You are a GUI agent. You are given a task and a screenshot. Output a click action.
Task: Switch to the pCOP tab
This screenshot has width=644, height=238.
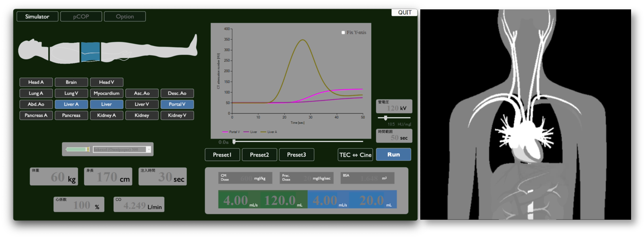point(81,16)
